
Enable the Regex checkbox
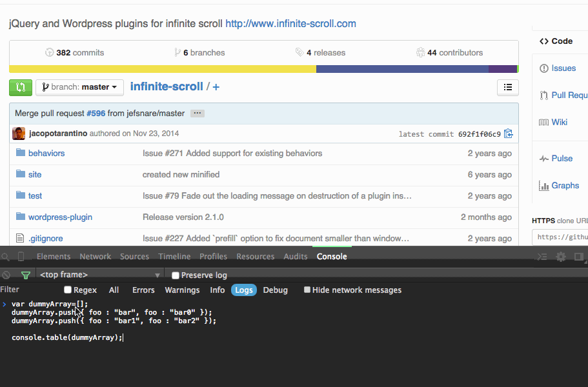pyautogui.click(x=68, y=290)
